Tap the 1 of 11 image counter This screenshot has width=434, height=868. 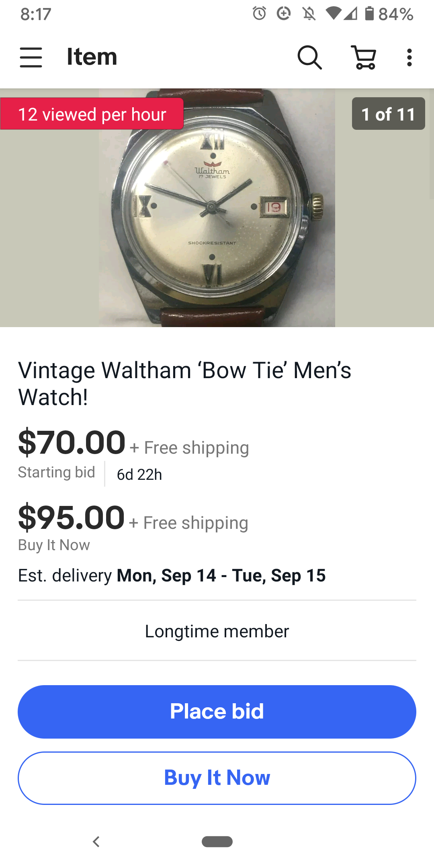tap(388, 114)
